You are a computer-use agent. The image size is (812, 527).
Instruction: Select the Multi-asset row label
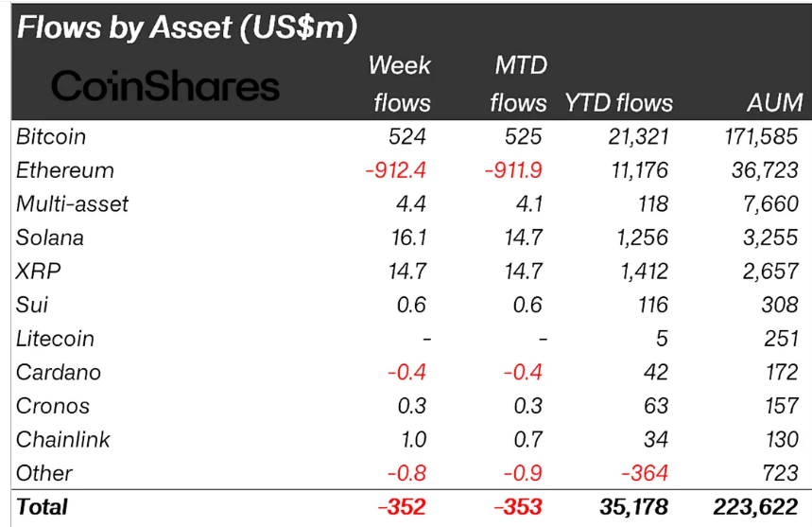(x=72, y=203)
